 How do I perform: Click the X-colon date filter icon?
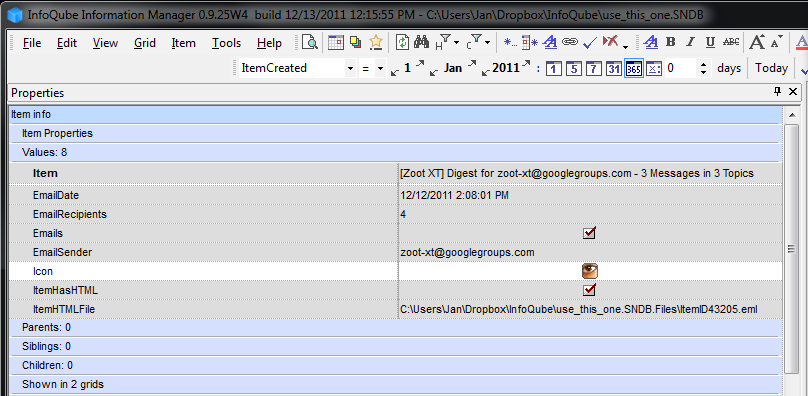pyautogui.click(x=653, y=68)
